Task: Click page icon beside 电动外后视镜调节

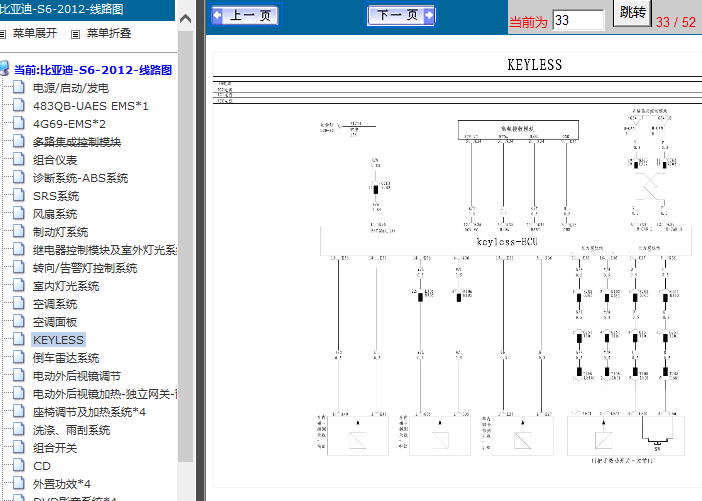Action: click(x=19, y=375)
